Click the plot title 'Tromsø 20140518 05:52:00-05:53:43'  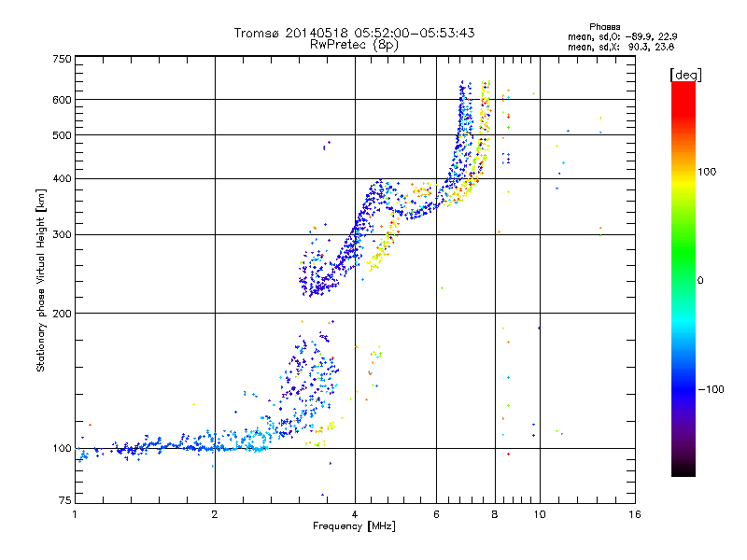[x=354, y=33]
